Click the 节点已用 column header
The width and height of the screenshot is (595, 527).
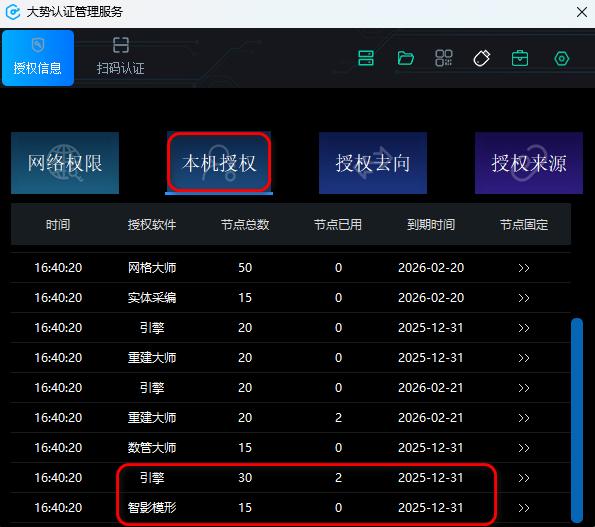click(x=338, y=225)
